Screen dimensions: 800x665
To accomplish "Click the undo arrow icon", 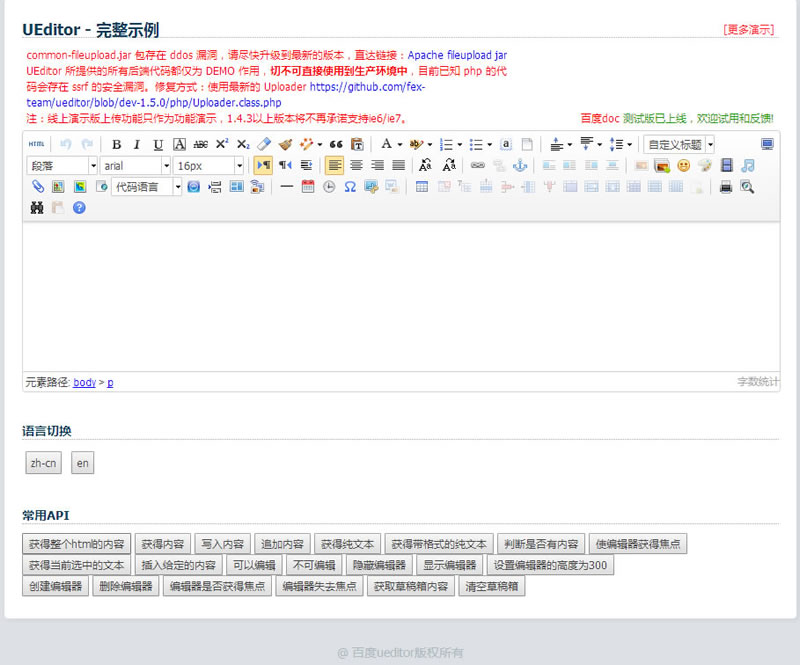I will (x=66, y=144).
